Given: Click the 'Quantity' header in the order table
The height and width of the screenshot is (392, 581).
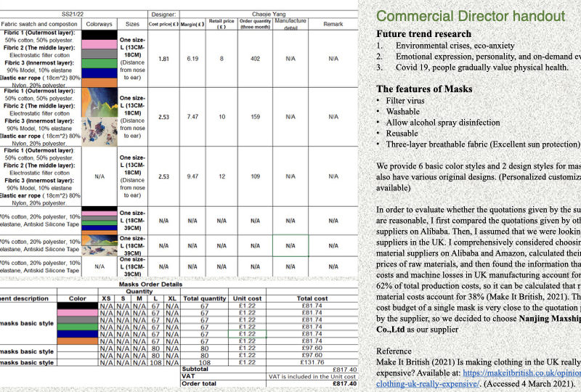Looking at the screenshot, I should (x=139, y=292).
